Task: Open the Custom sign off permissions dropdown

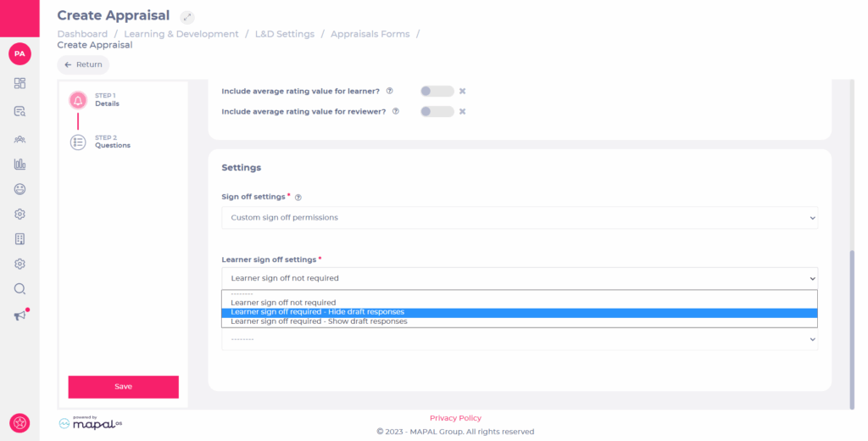Action: click(x=520, y=218)
